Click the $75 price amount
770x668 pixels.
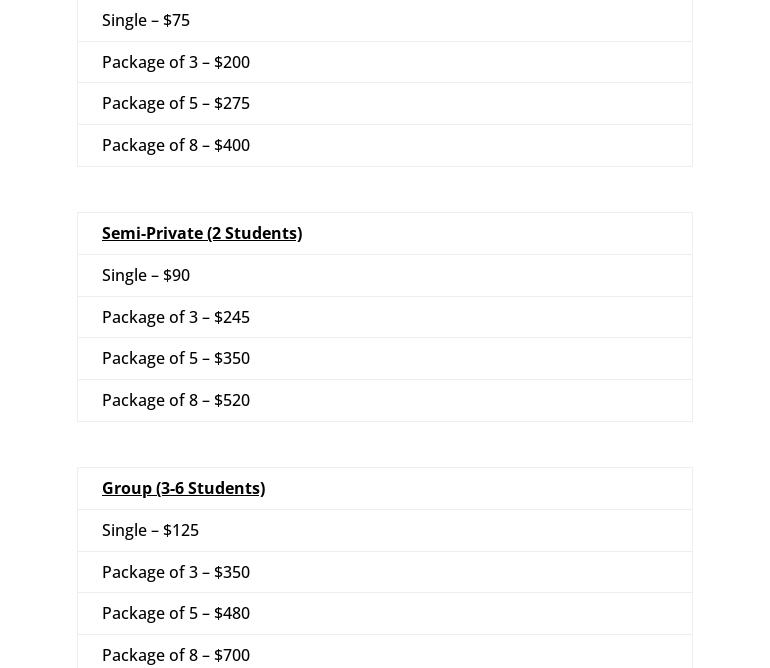176,21
